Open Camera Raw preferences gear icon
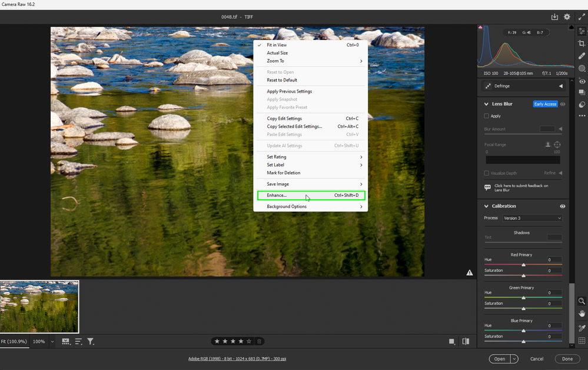The image size is (588, 370). point(566,16)
